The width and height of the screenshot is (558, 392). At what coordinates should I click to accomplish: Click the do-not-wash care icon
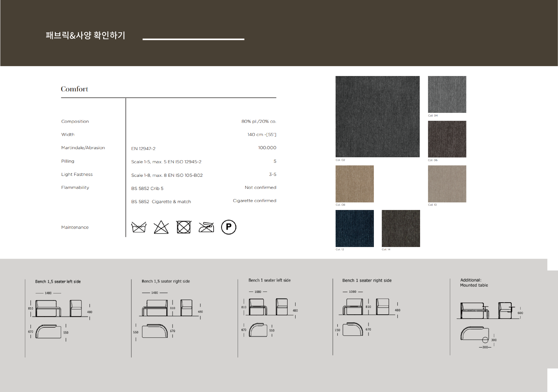pos(139,227)
